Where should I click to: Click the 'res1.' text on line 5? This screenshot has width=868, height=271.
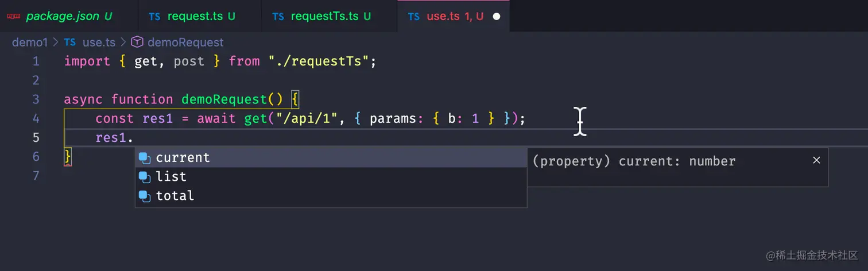114,137
